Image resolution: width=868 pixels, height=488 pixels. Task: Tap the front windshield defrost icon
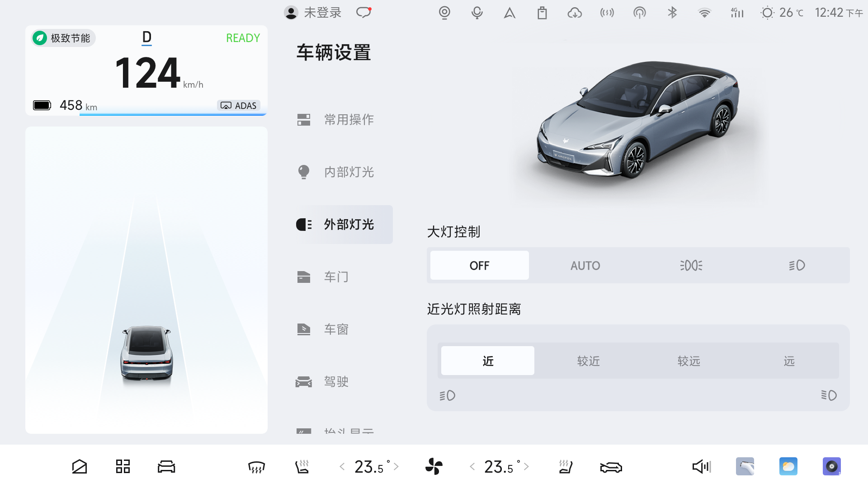pyautogui.click(x=256, y=467)
